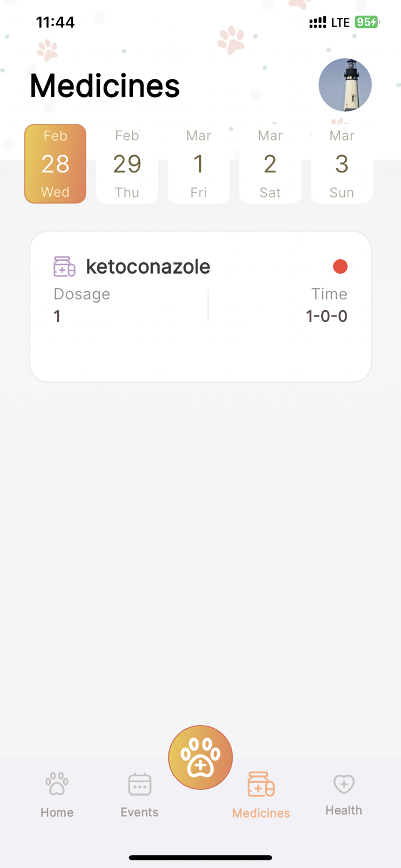Switch selection to Mar 1 Friday
401x868 pixels.
pos(198,164)
